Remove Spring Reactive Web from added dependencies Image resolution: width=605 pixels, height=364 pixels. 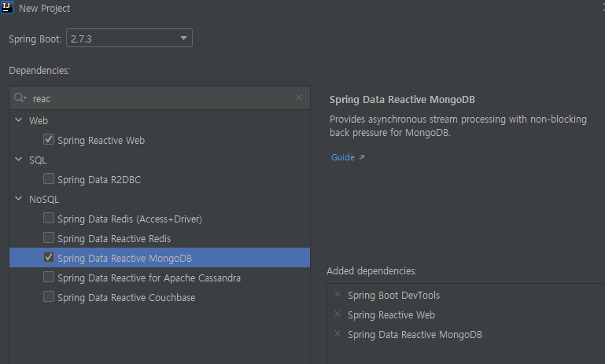338,314
